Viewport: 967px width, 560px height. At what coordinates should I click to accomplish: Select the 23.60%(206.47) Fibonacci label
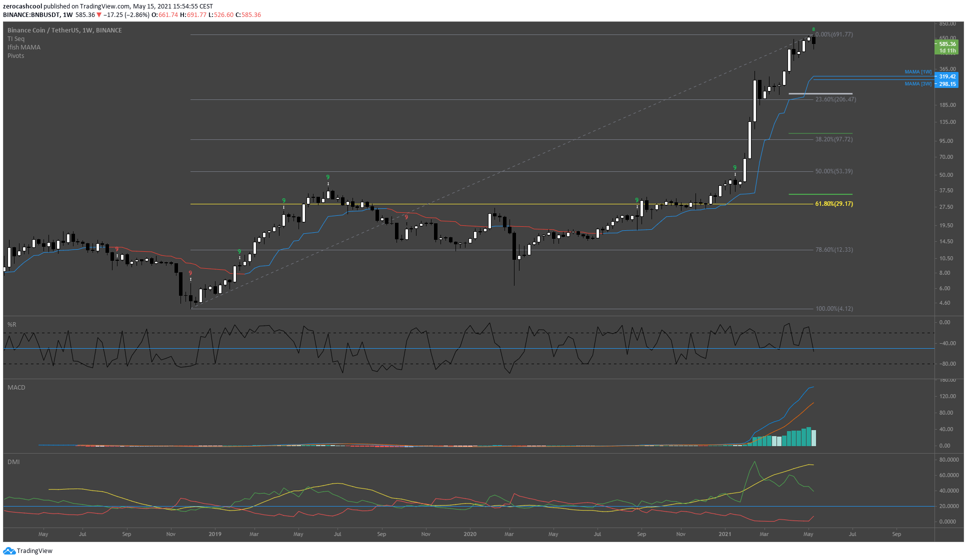click(x=835, y=99)
